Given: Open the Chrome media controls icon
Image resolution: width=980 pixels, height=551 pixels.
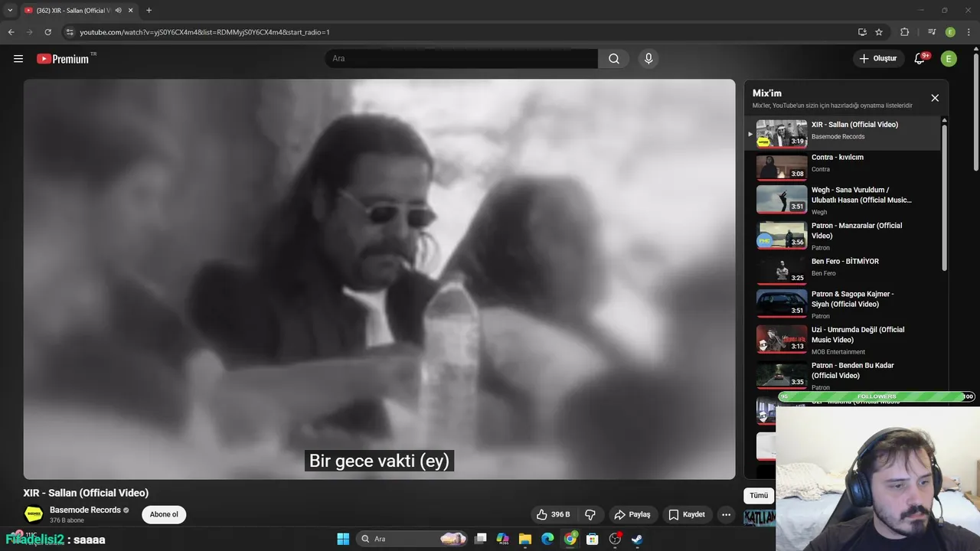Looking at the screenshot, I should pos(932,32).
